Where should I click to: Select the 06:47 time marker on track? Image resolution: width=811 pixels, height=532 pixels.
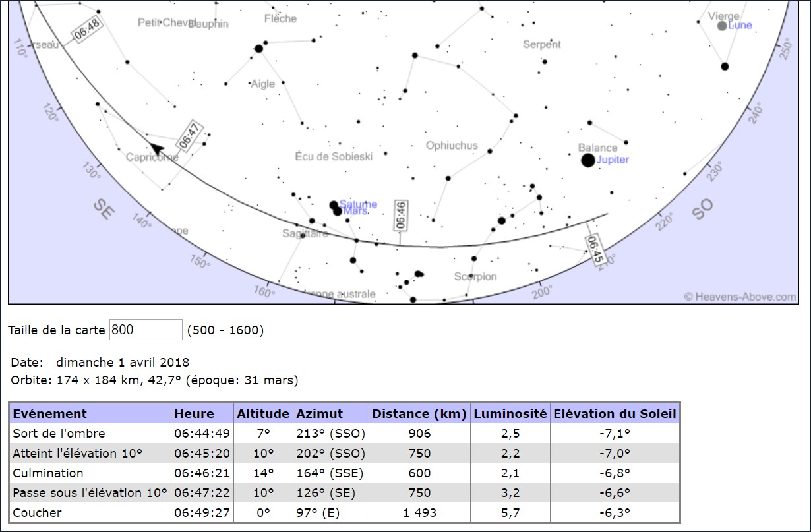pos(189,138)
